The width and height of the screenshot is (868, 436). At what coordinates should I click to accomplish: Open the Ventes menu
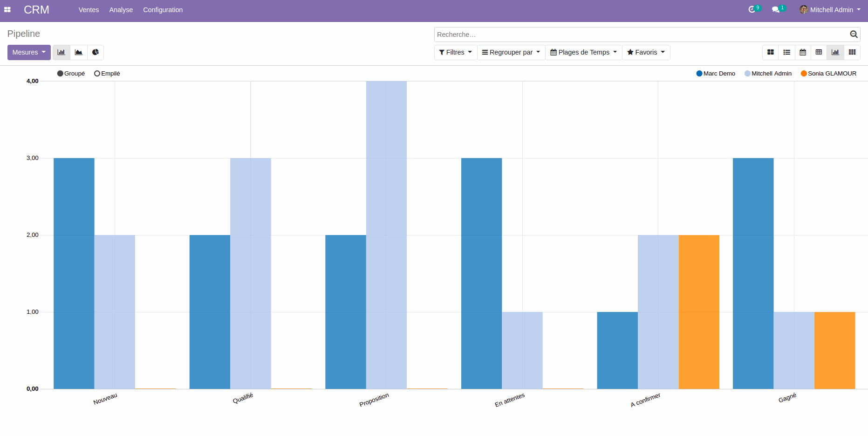click(x=89, y=10)
